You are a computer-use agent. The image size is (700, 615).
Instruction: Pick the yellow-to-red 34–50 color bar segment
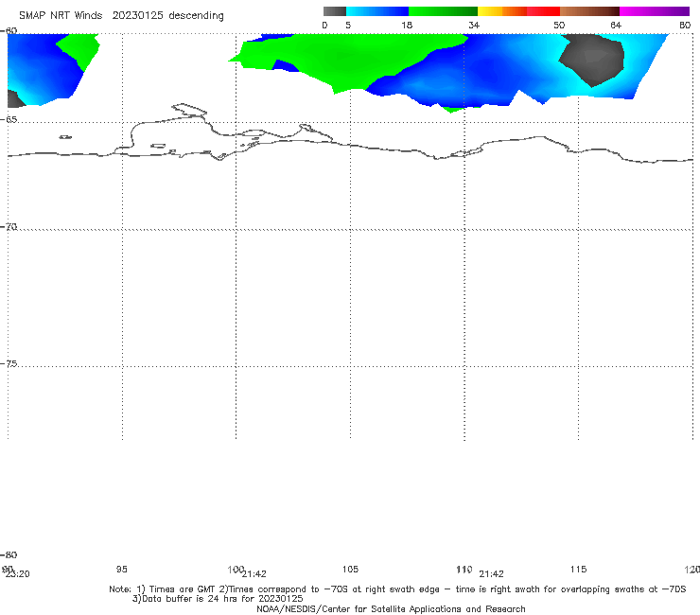tap(518, 11)
